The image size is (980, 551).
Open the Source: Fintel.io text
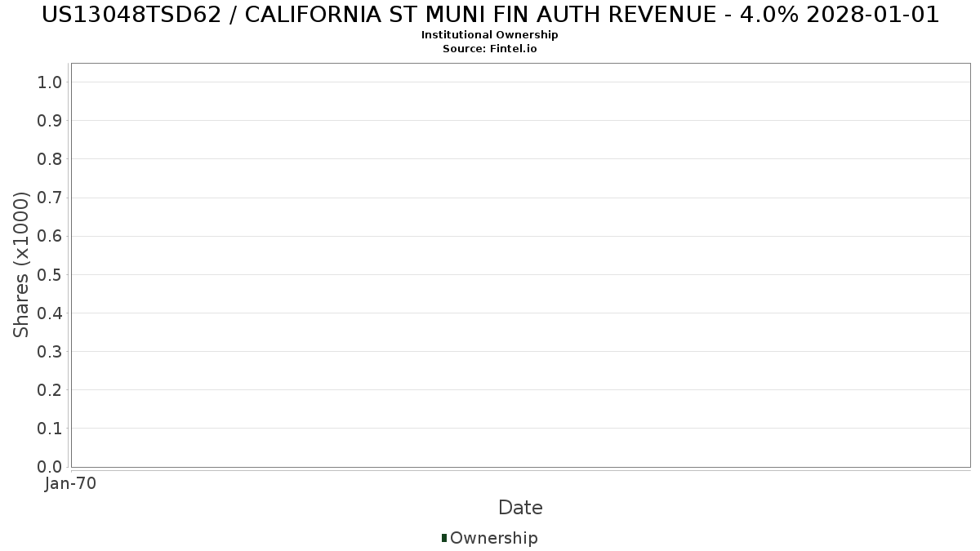(490, 49)
